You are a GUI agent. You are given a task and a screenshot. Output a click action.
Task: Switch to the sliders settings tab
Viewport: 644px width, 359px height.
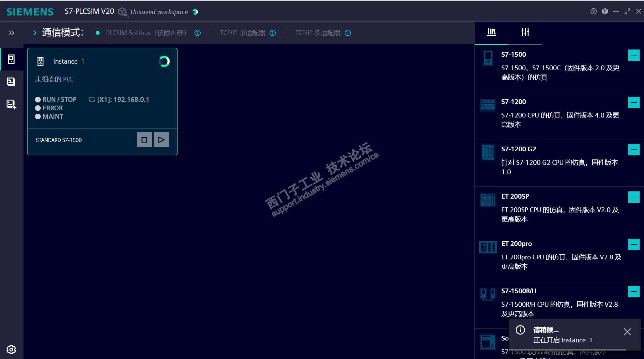[x=525, y=32]
